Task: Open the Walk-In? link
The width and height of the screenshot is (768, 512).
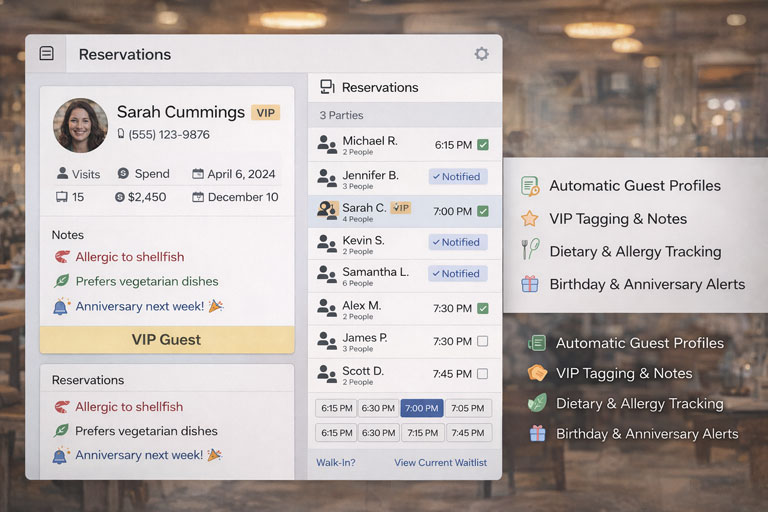Action: pyautogui.click(x=335, y=462)
